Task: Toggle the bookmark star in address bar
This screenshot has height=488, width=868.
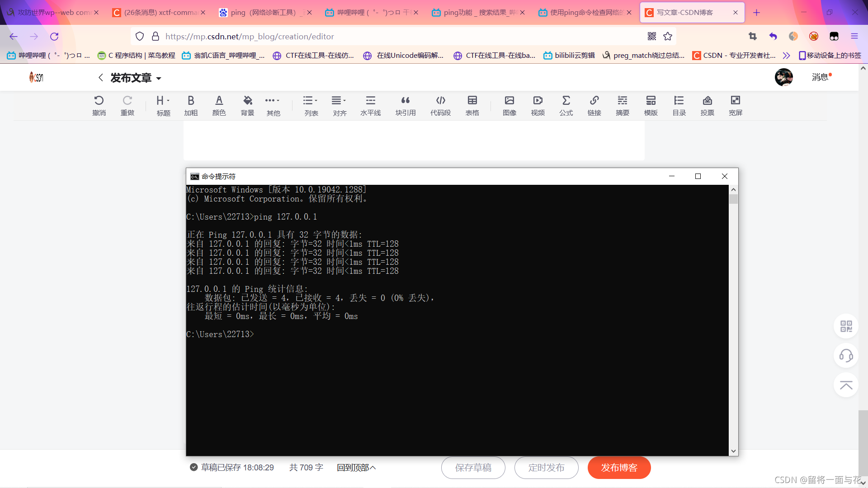Action: 668,36
